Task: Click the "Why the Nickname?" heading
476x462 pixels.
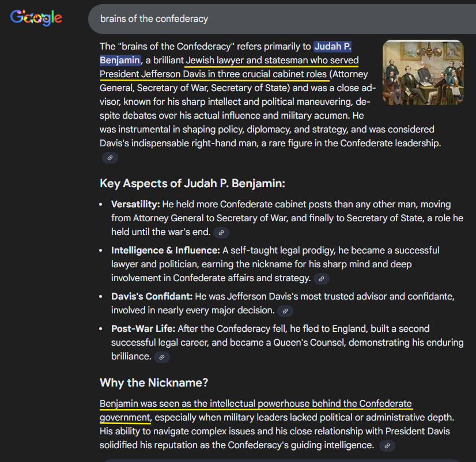Action: pos(154,383)
